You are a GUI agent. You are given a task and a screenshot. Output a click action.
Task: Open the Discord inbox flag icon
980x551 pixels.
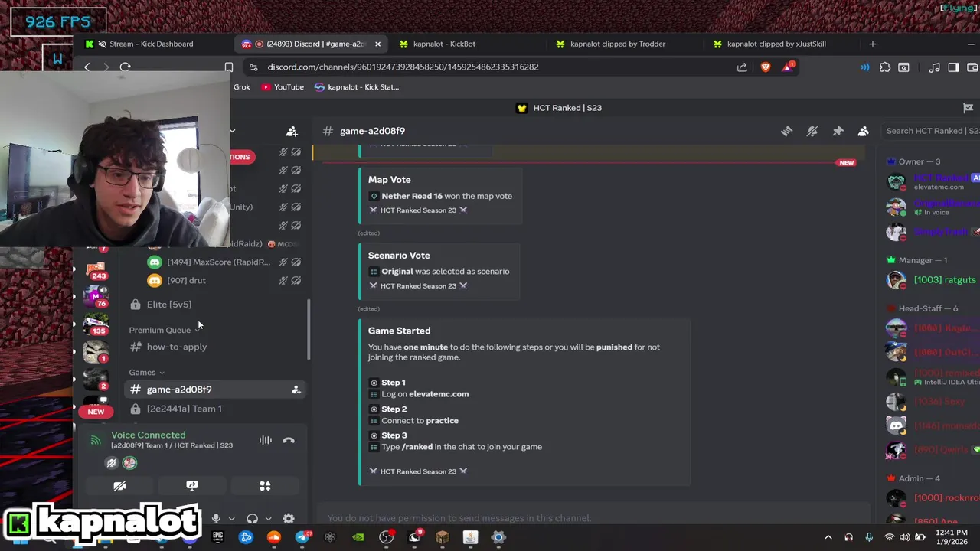pyautogui.click(x=968, y=108)
